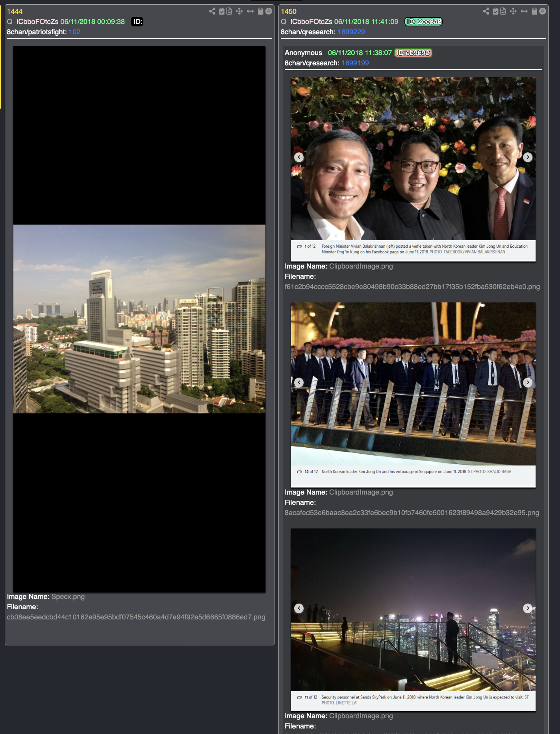
Task: Click the green ID: 2ee3a8 badge
Action: point(424,22)
